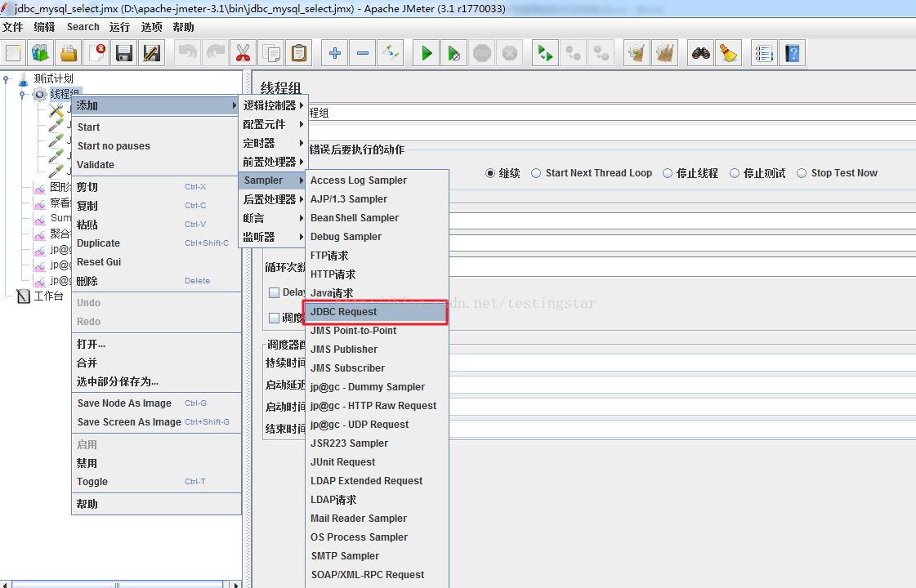Click the Close test plan icon
The image size is (916, 588).
(x=96, y=53)
